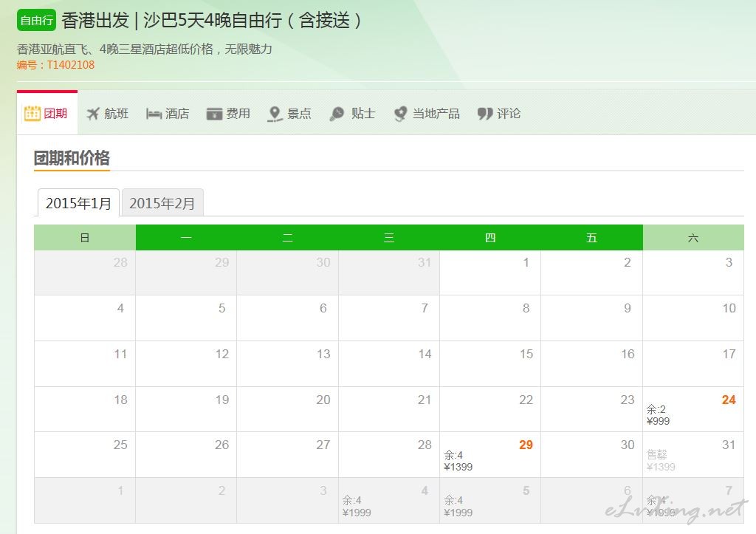756x534 pixels.
Task: Open the 贴士 tab
Action: 352,114
